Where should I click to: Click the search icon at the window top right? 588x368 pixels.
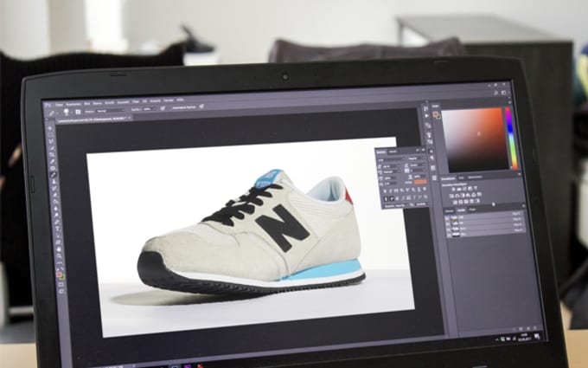495,93
